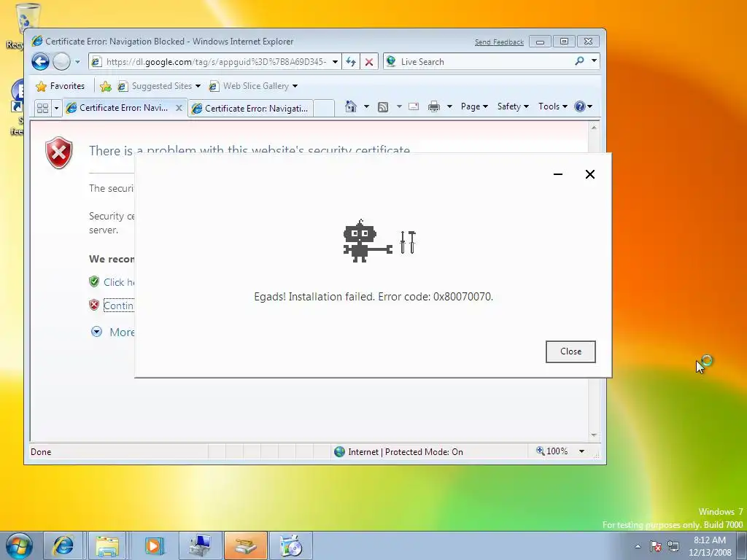Open Windows Explorer folder taskbar icon

(108, 545)
